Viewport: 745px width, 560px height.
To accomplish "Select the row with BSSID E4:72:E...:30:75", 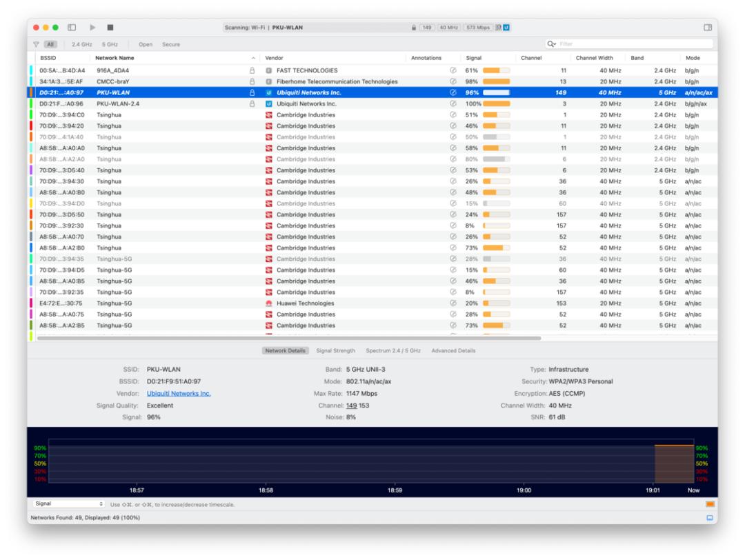I will [372, 303].
